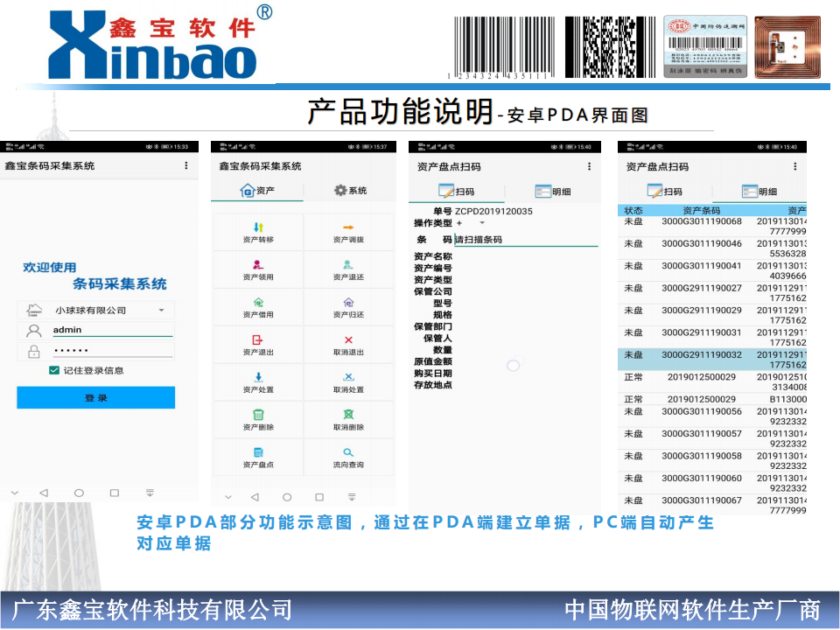
Task: Select row 3000G3011190067
Action: [x=712, y=505]
